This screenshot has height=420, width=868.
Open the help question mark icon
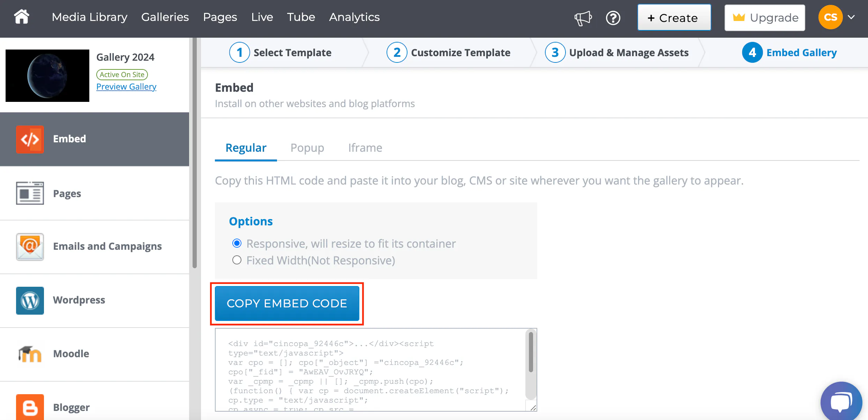pyautogui.click(x=613, y=18)
